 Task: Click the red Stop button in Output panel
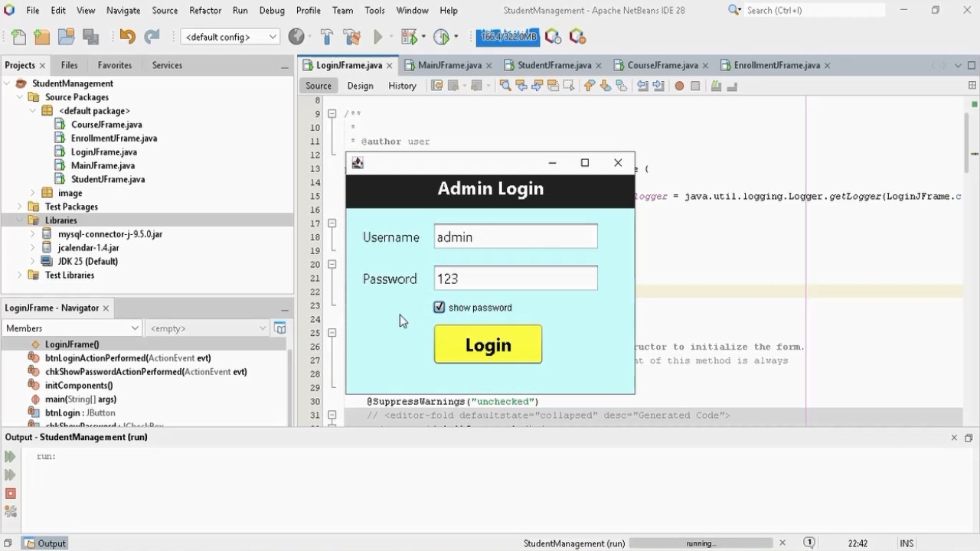[x=10, y=494]
